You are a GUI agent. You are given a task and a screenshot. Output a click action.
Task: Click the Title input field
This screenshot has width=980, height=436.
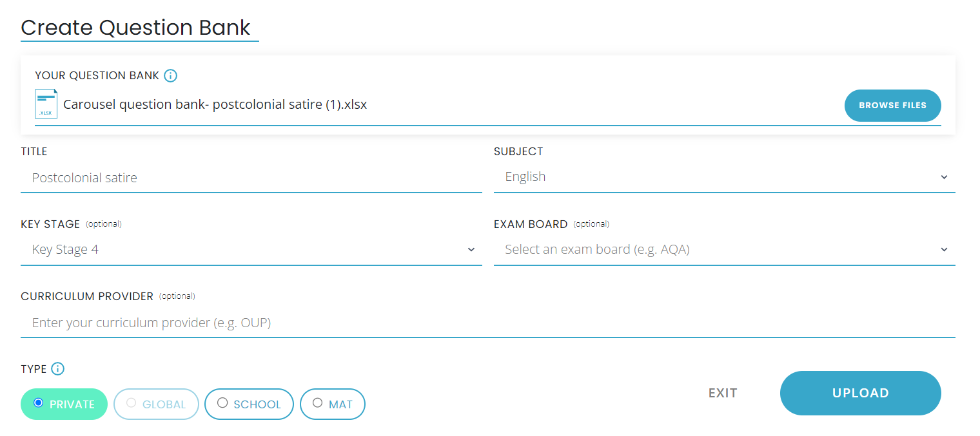(x=251, y=178)
